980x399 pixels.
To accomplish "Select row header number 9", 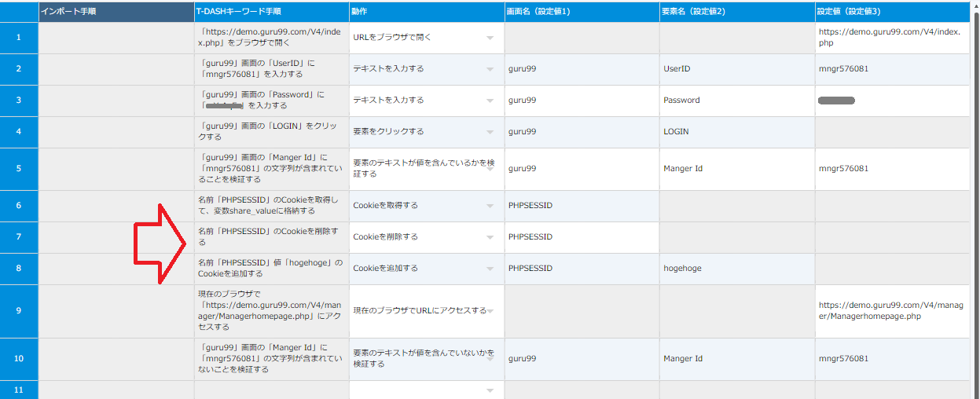I will tap(19, 311).
